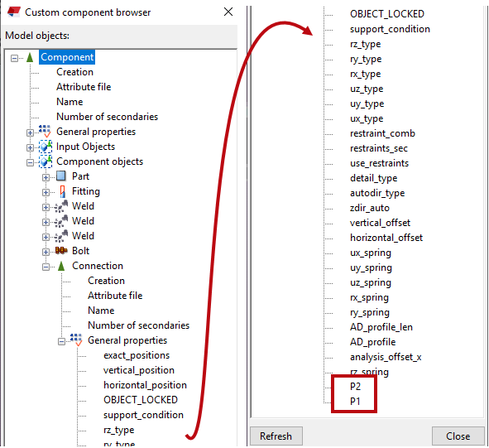Click the green Connection cone icon
Screen dimensions: 489x448
(61, 266)
